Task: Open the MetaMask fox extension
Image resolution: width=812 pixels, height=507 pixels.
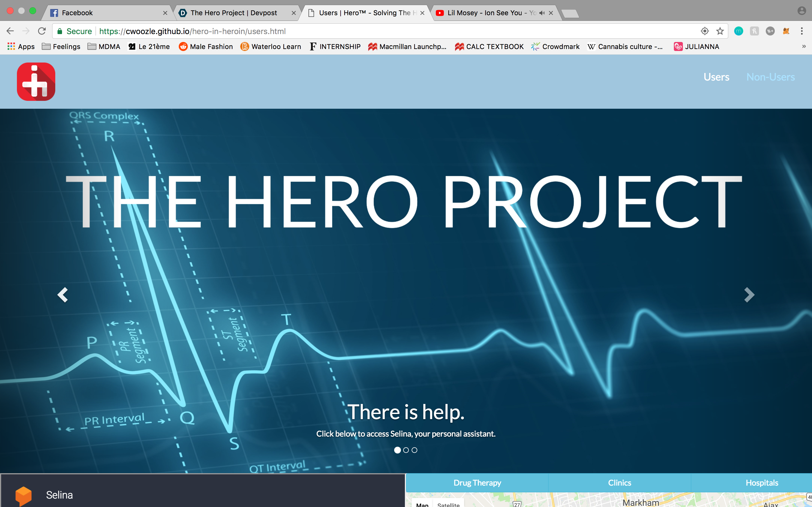Action: [x=786, y=31]
